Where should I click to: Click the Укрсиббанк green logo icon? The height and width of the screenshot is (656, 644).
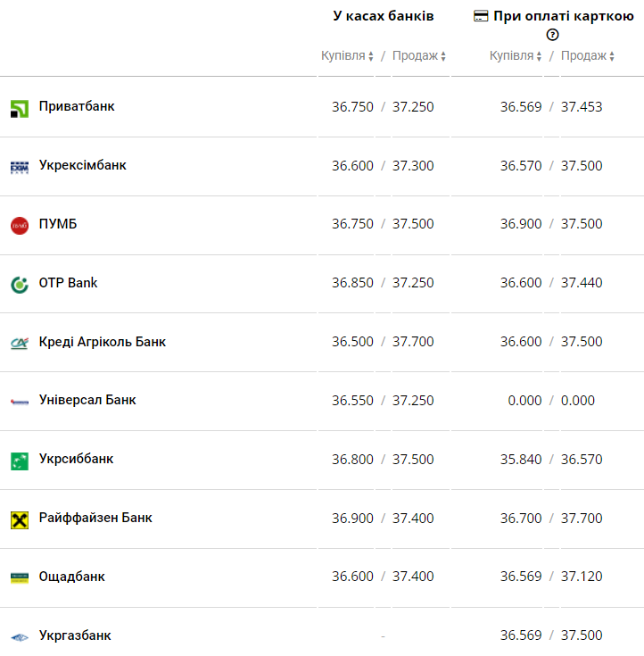(x=20, y=461)
